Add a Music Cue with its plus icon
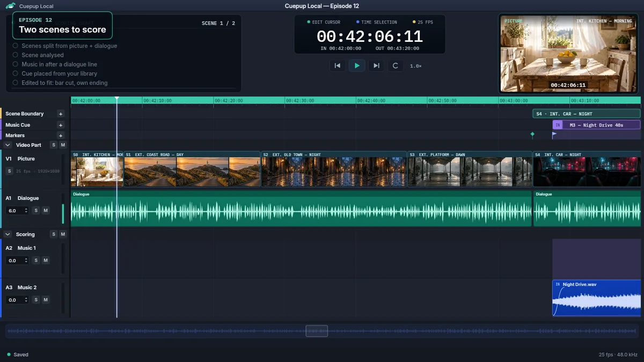 point(61,125)
